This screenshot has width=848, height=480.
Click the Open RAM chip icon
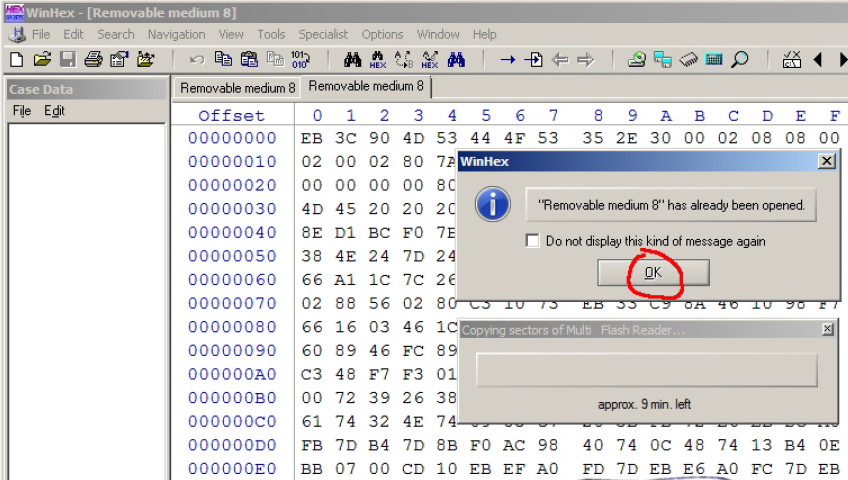pyautogui.click(x=688, y=59)
